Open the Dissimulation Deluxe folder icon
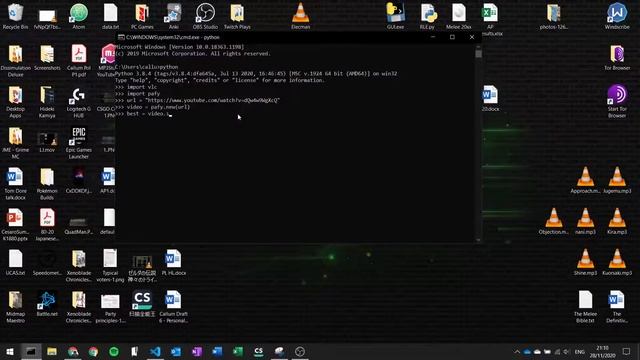This screenshot has height=360, width=640. click(x=16, y=60)
